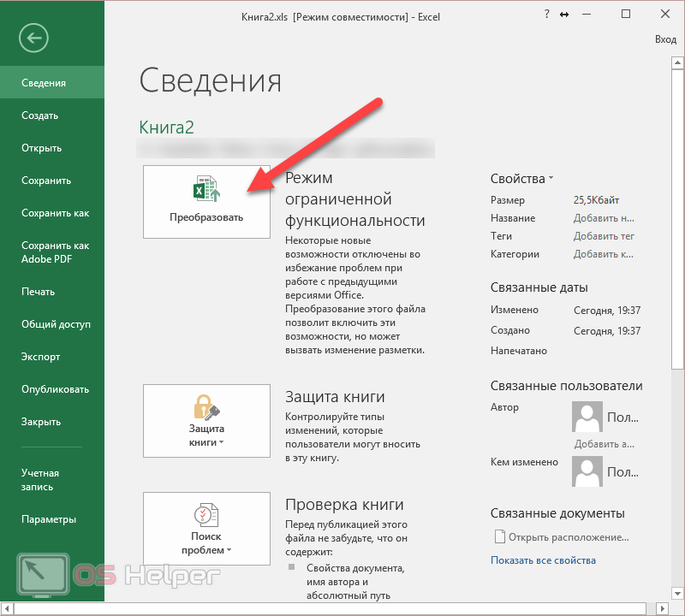
Task: Click the Напечатано label
Action: tap(519, 351)
